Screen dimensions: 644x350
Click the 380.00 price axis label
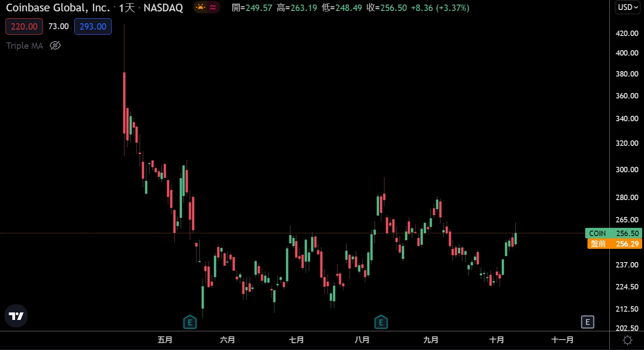[627, 74]
